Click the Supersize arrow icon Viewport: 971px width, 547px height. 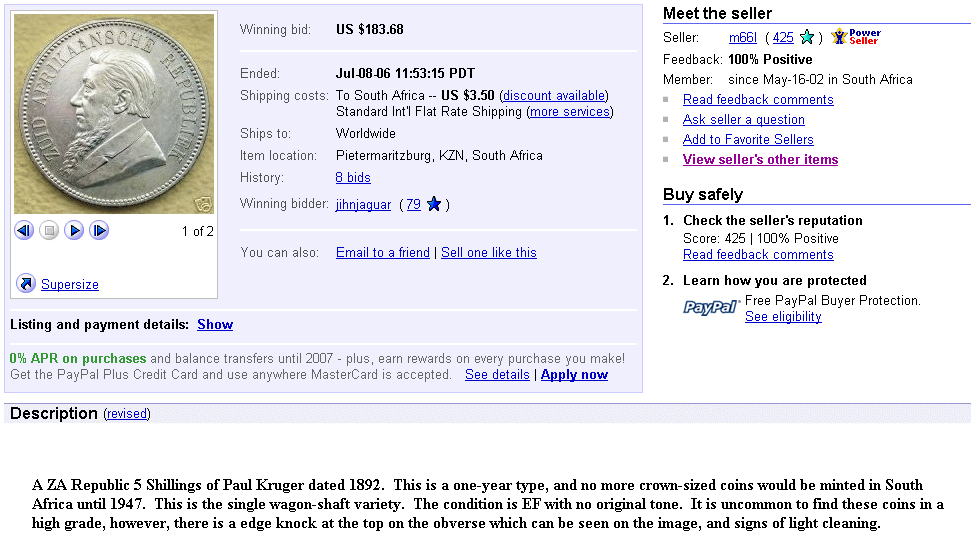click(26, 284)
